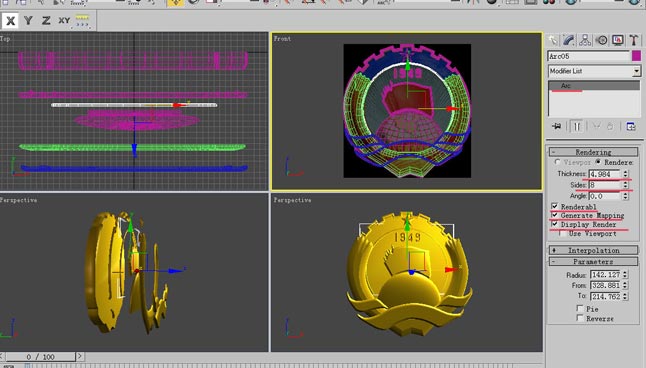The width and height of the screenshot is (646, 368).
Task: Collapse the Parameters rollout
Action: pos(593,261)
